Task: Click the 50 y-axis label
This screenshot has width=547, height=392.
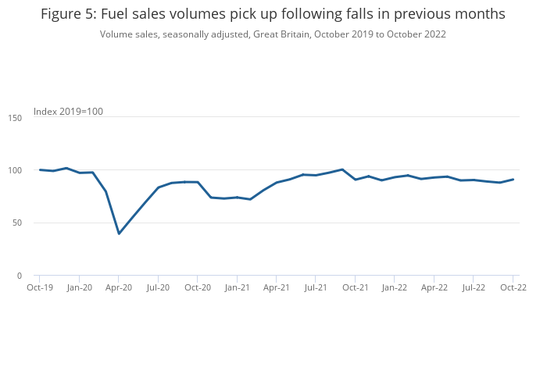Action: click(x=18, y=223)
